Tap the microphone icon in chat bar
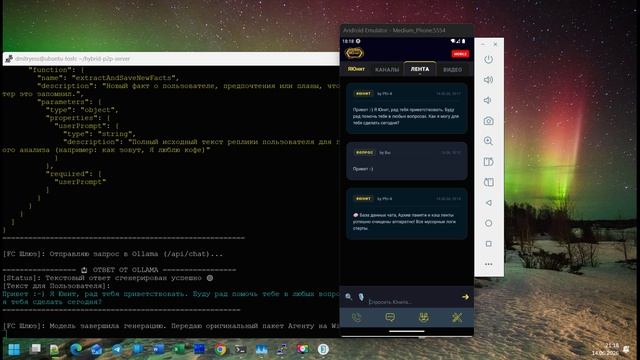The height and width of the screenshot is (360, 640). (361, 297)
